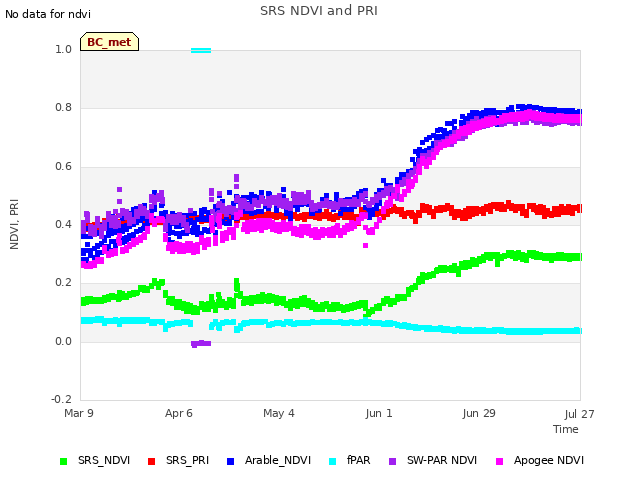Click the purple SW-PAR points near zero
Viewport: 640px width, 480px height.
201,344
